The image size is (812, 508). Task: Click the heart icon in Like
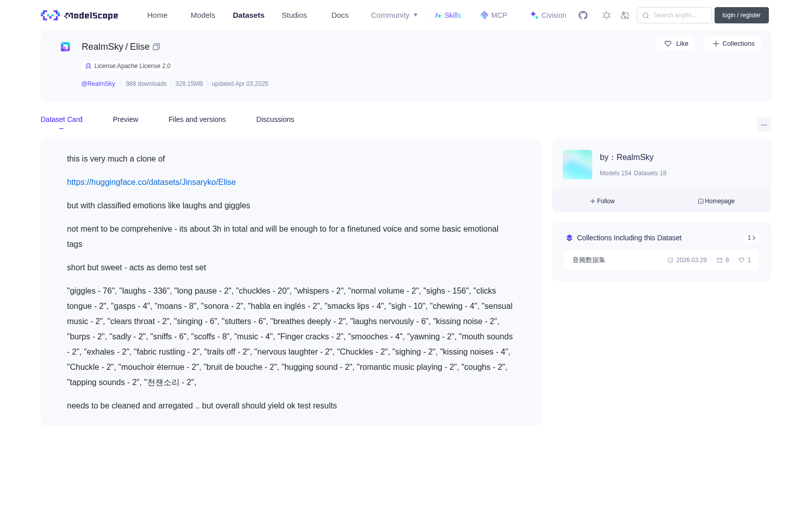tap(668, 44)
